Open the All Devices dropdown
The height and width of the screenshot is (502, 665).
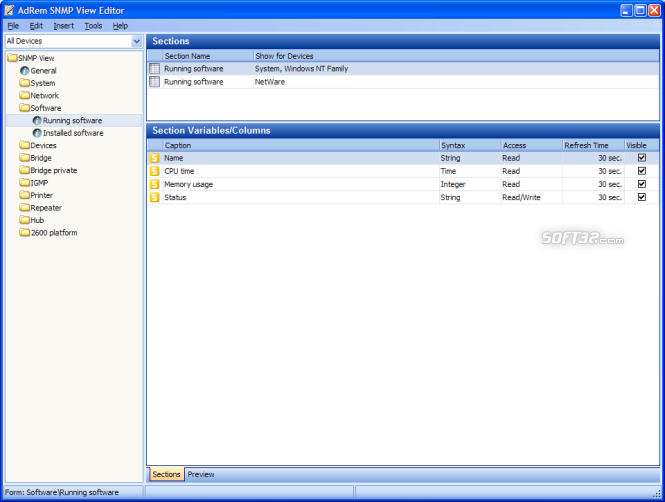click(137, 41)
